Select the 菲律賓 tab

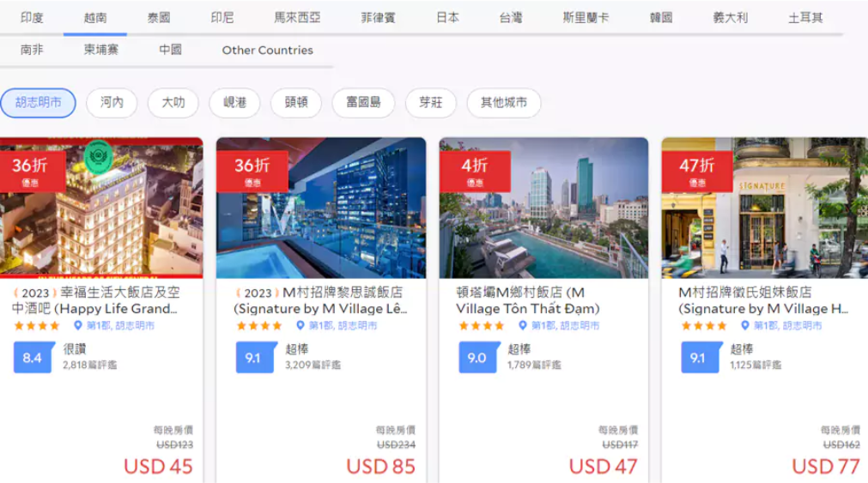point(378,18)
